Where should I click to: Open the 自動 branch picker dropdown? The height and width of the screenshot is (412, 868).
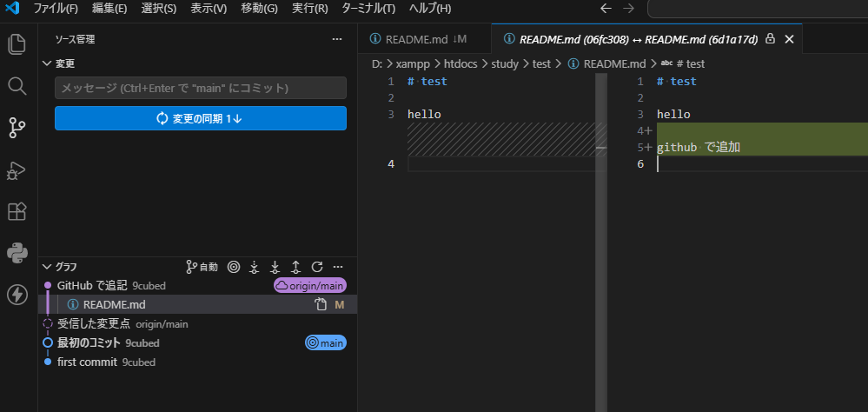[202, 267]
